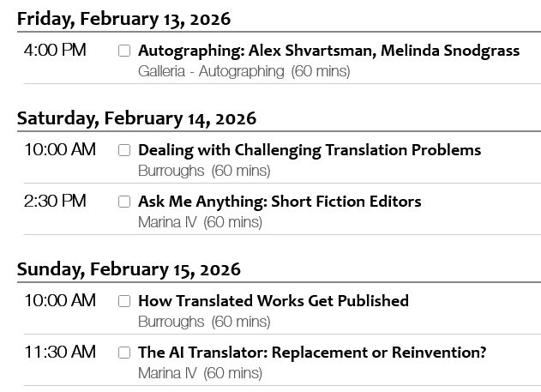541x392 pixels.
Task: Enable the How Translated Works Get Published checkbox
Action: click(x=124, y=301)
